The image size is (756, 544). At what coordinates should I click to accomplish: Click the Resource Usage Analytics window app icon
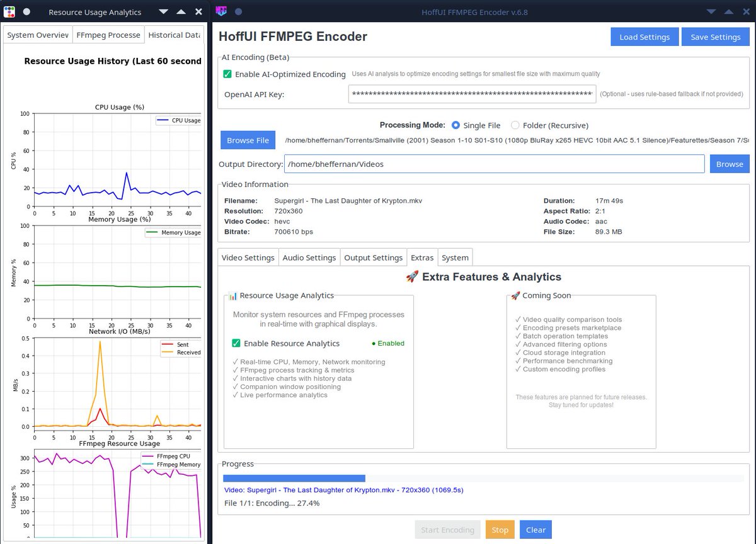[x=9, y=11]
